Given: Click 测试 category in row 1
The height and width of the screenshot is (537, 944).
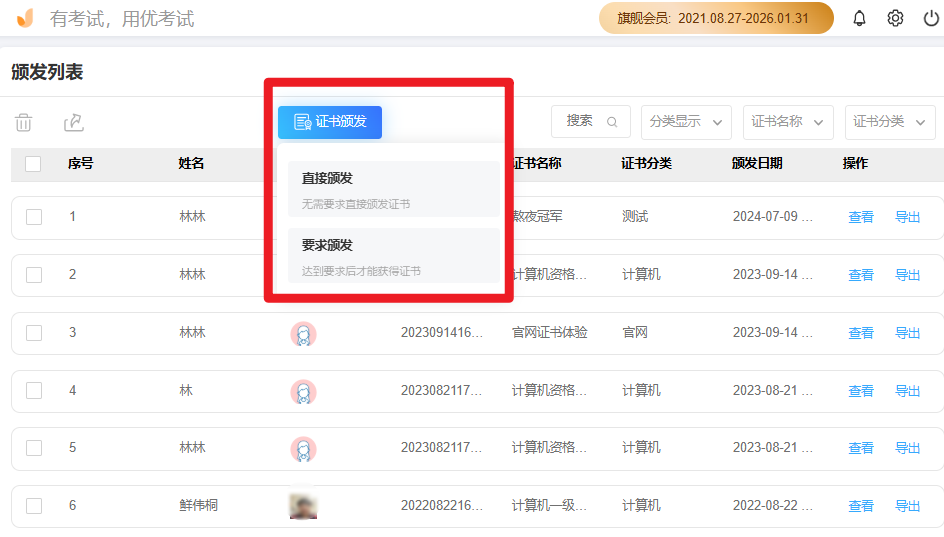Looking at the screenshot, I should tap(635, 217).
